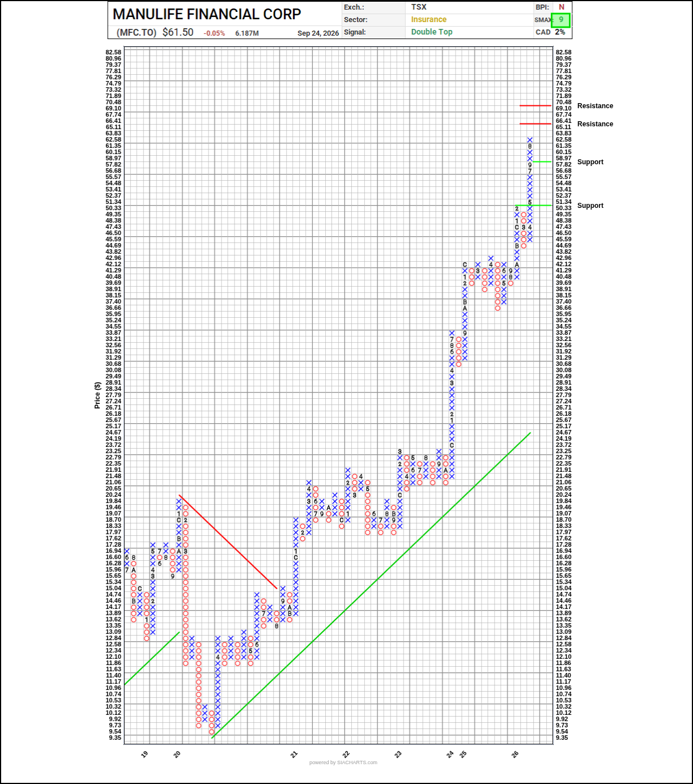Click the BPI value N
693x784 pixels.
click(562, 7)
